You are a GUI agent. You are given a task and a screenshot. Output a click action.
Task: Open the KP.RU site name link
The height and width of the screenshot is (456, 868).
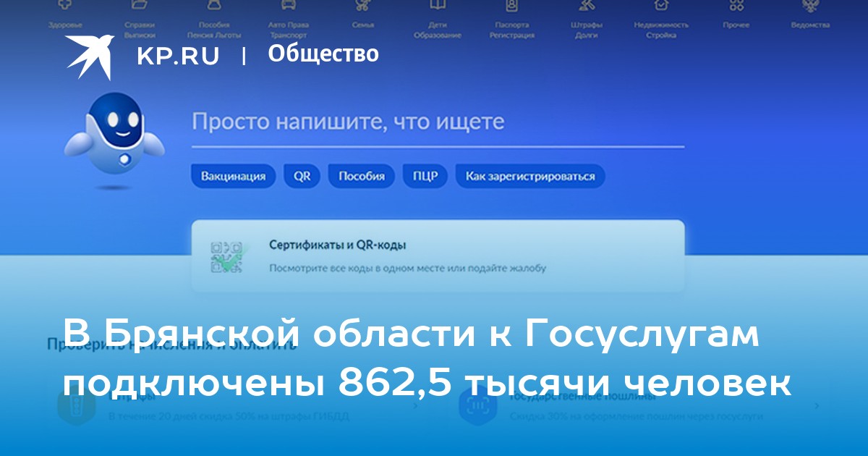coord(178,56)
